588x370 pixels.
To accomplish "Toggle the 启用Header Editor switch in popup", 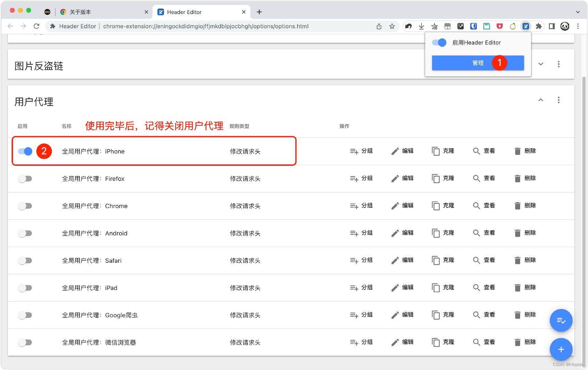I will [x=439, y=42].
